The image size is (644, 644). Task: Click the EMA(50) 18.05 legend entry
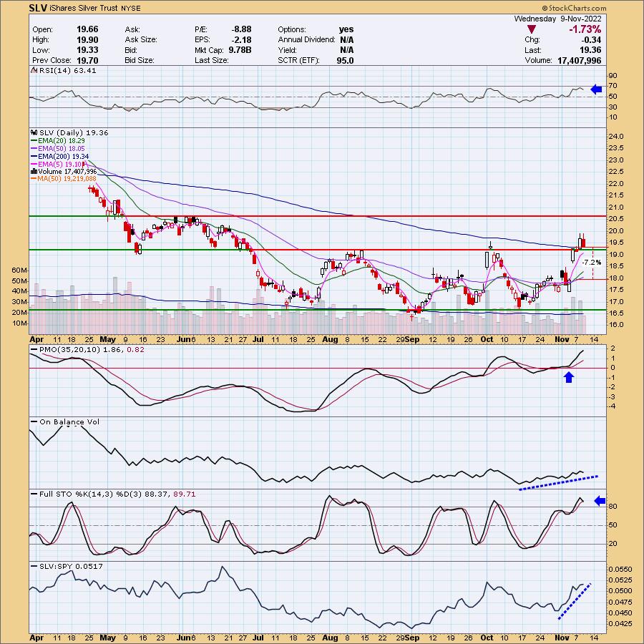pyautogui.click(x=62, y=149)
